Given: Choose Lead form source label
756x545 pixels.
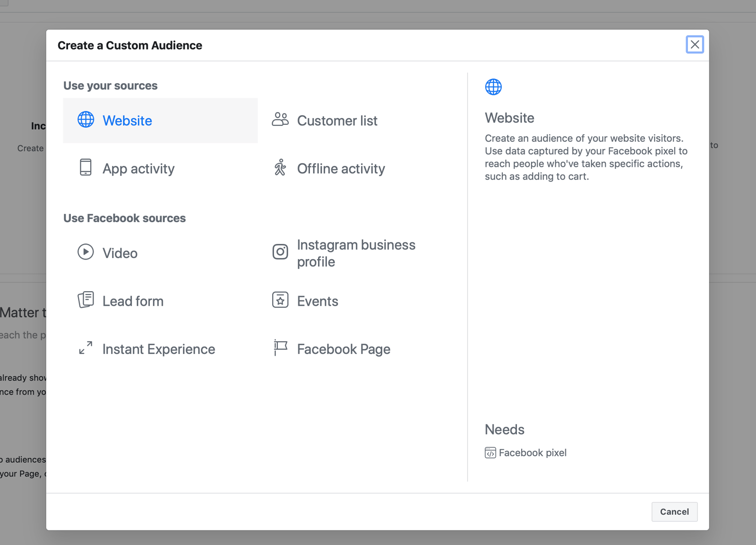Looking at the screenshot, I should click(x=133, y=301).
